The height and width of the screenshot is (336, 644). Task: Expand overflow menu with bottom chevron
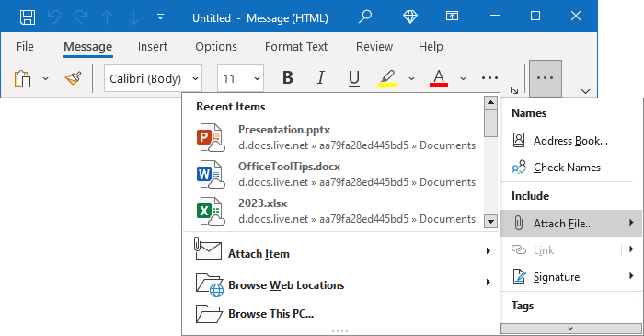click(x=570, y=329)
